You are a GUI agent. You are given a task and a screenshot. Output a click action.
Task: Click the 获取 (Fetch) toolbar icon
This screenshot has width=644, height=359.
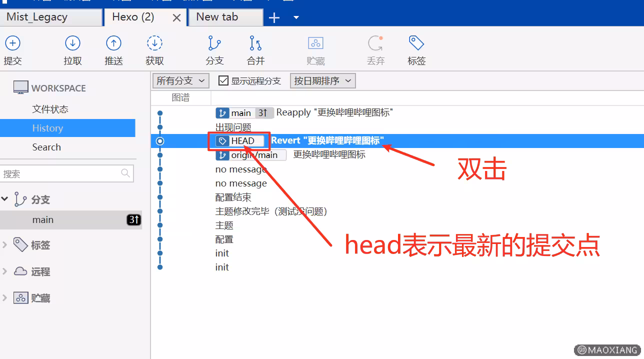[154, 44]
